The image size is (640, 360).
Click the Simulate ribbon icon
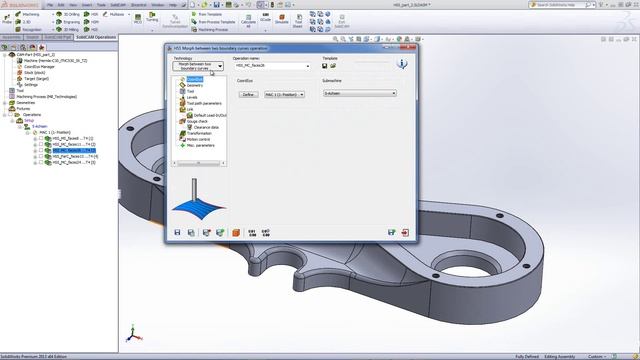(282, 19)
